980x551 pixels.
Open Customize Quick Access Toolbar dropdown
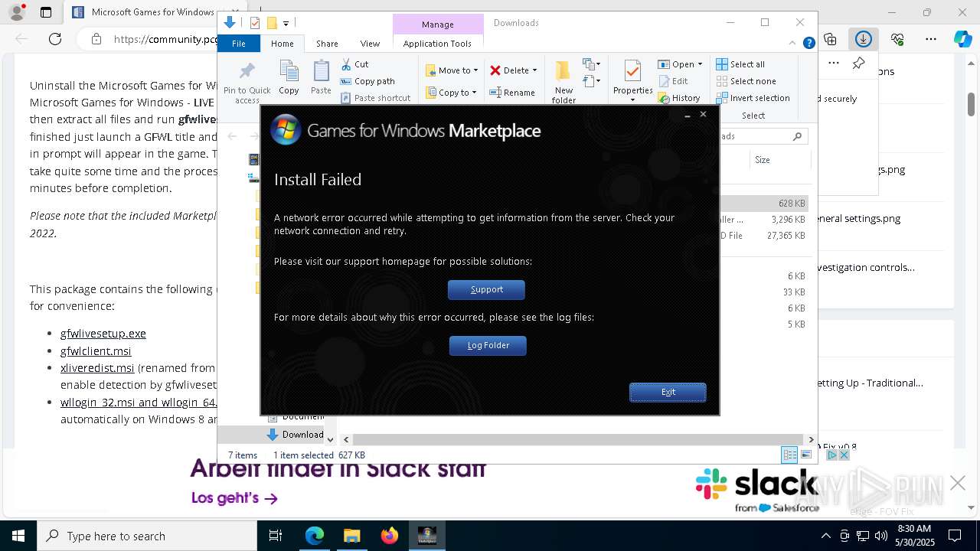pos(286,23)
